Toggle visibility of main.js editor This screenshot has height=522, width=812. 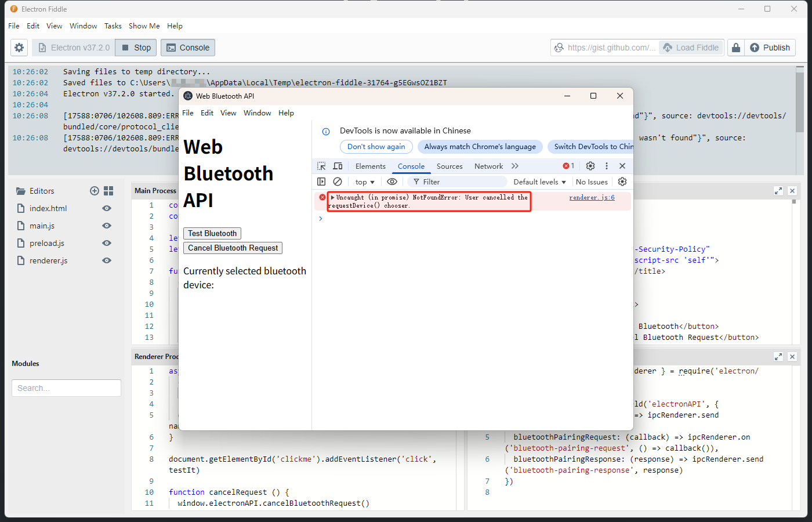(107, 226)
